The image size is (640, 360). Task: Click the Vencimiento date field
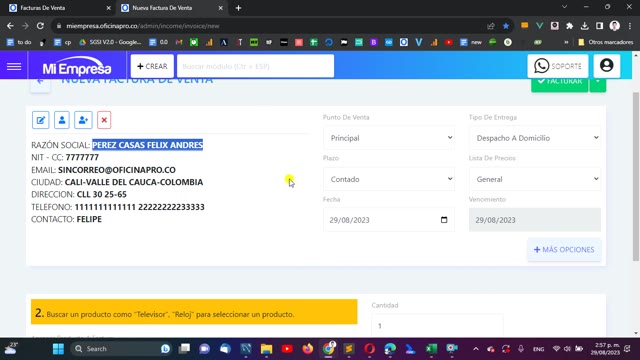[x=535, y=220]
